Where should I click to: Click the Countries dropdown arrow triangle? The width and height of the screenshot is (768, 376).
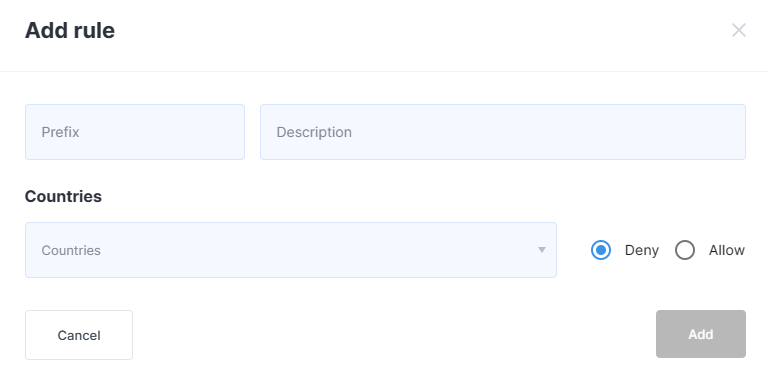(x=542, y=250)
